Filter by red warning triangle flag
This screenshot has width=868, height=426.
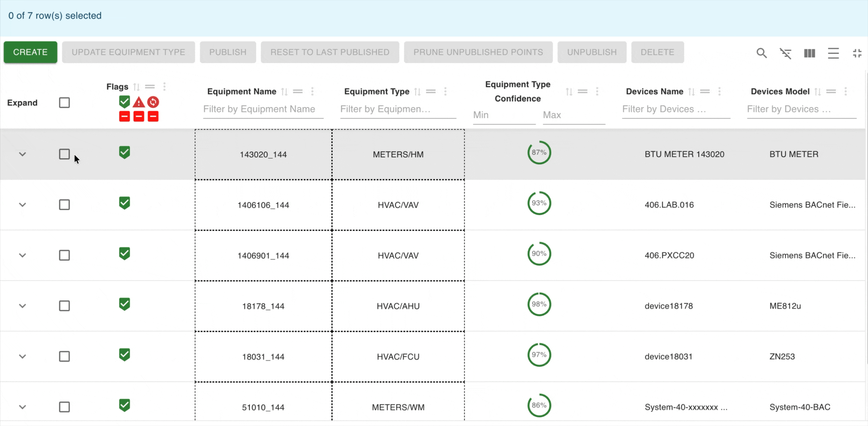[x=139, y=102]
